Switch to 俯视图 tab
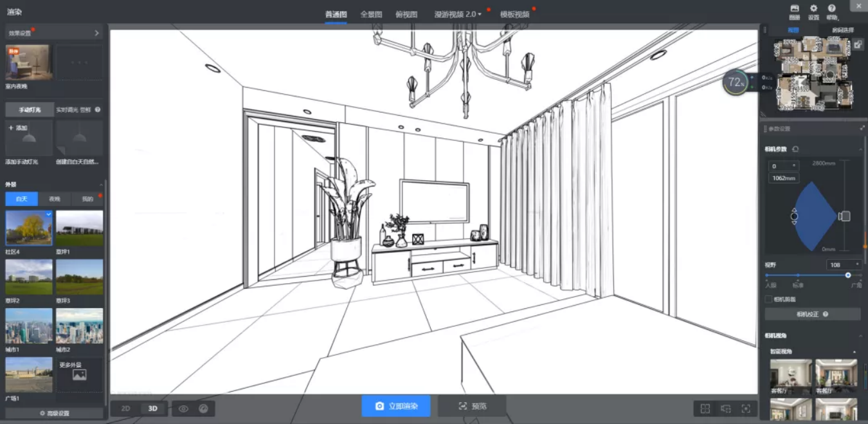Viewport: 868px width, 424px height. (x=406, y=14)
